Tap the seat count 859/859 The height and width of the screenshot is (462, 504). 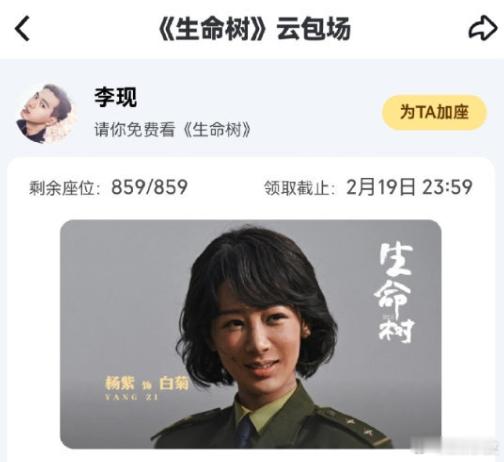pos(149,187)
